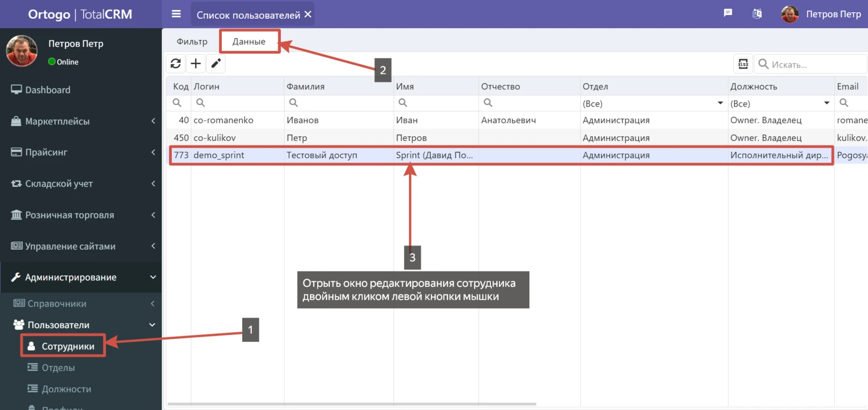Viewport: 868px width, 410px height.
Task: Click the horizontal scrollbar under the table
Action: [x=351, y=404]
